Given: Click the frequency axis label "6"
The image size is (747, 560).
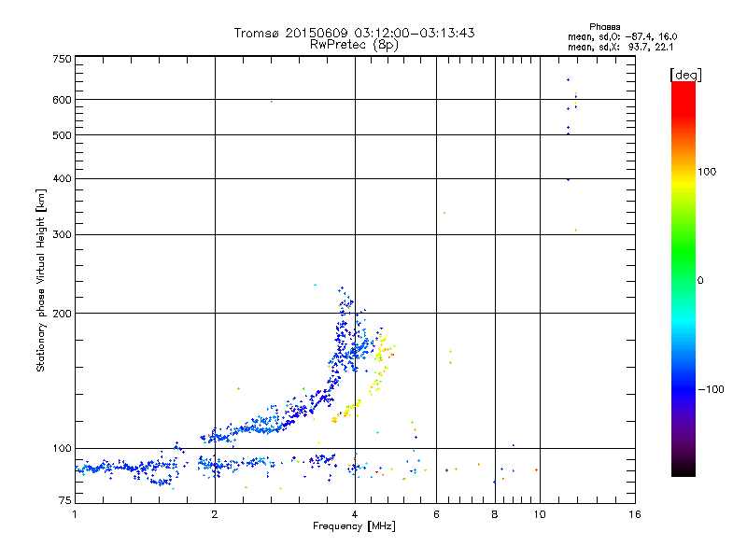Looking at the screenshot, I should click(436, 514).
